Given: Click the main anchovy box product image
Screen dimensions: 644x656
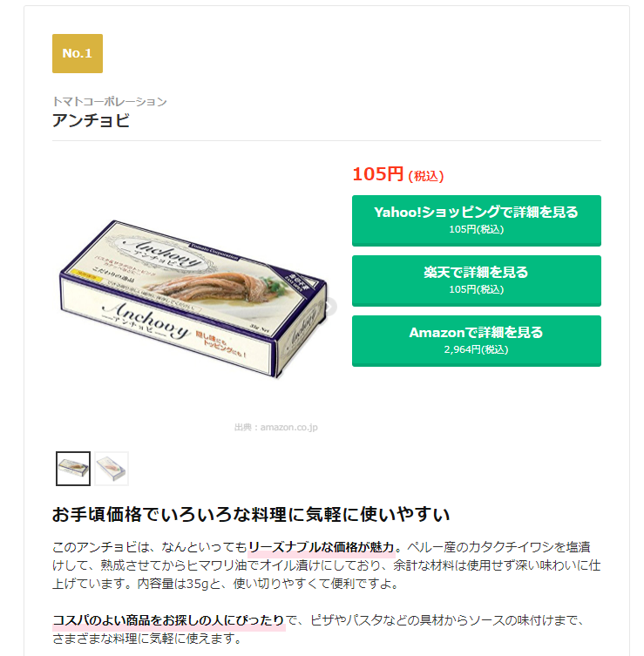Looking at the screenshot, I should [x=193, y=298].
